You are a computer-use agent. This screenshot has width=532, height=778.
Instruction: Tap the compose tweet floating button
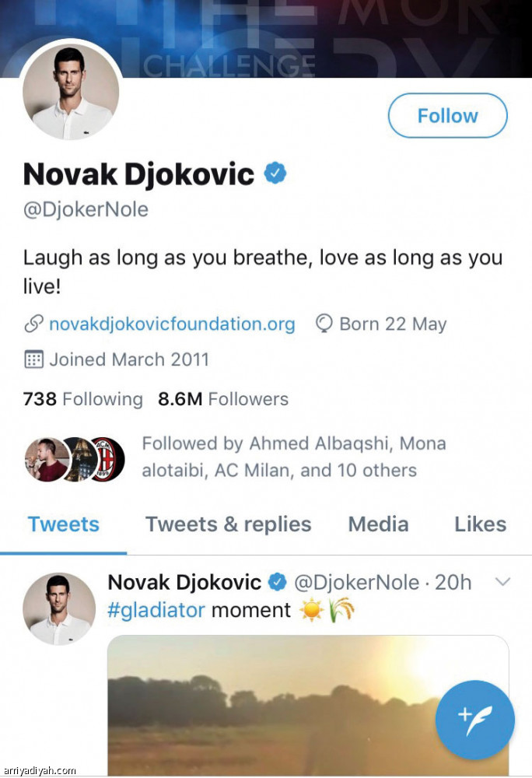point(474,720)
